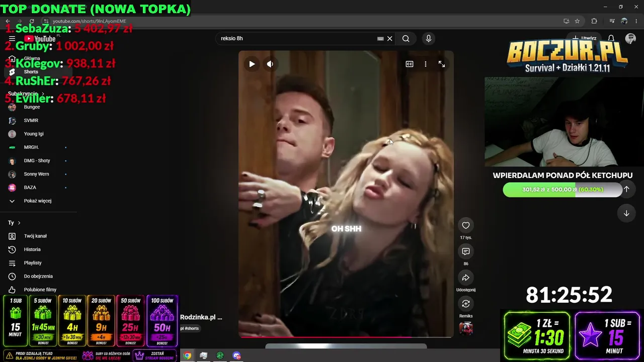Image resolution: width=644 pixels, height=362 pixels.
Task: Open the purple taskbar app icon
Action: pyautogui.click(x=236, y=355)
